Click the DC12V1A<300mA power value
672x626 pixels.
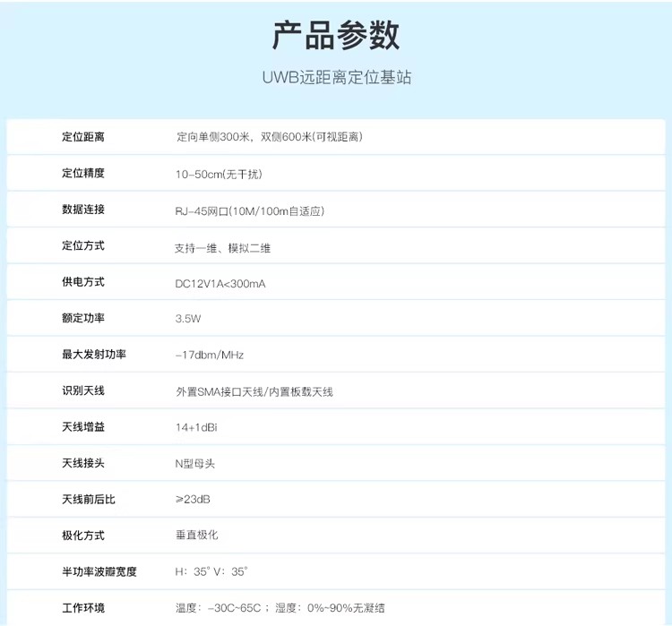tap(220, 284)
